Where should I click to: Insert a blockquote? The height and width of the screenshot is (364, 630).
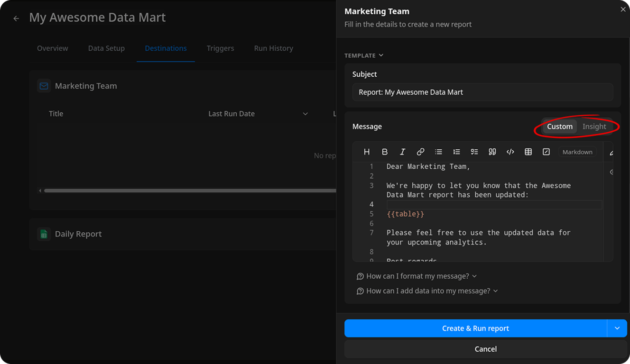[x=492, y=152]
